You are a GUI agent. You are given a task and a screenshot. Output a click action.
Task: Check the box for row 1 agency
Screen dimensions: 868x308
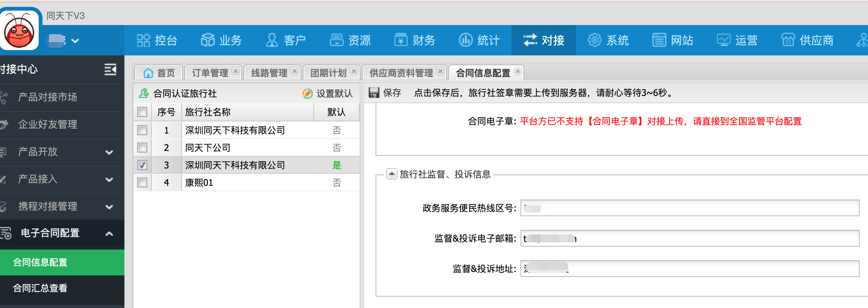(142, 130)
